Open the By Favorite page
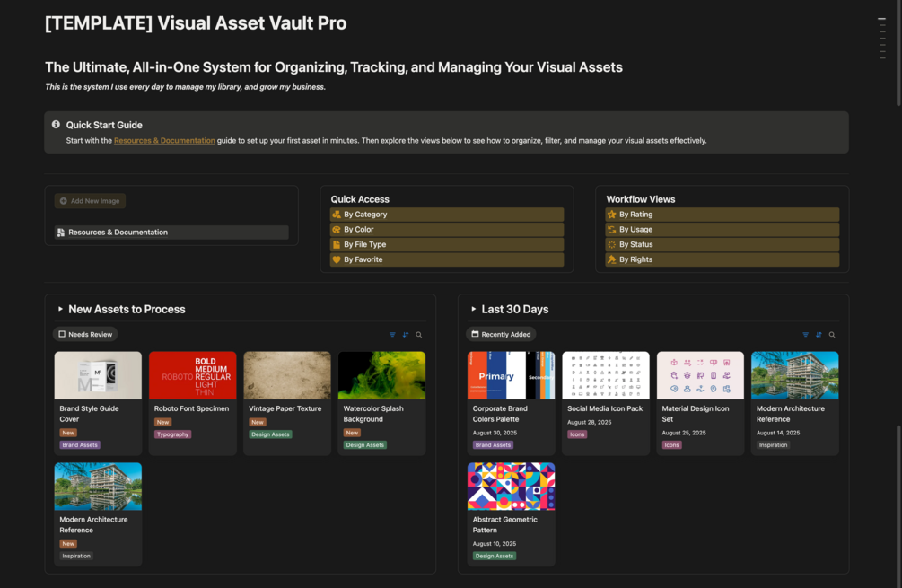Image resolution: width=902 pixels, height=588 pixels. (x=447, y=259)
